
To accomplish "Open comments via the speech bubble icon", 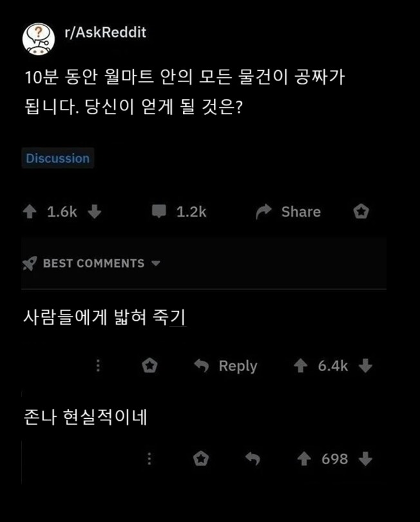I will coord(159,211).
